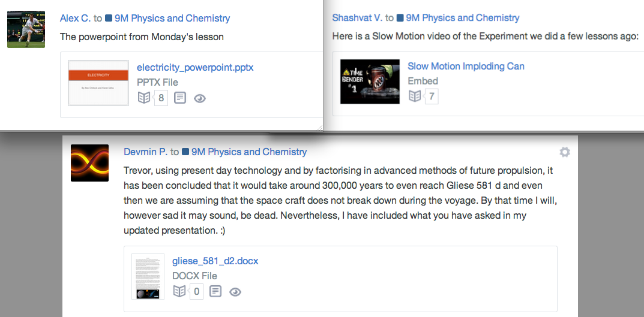644x317 pixels.
Task: Open the gear menu on Devmin P.'s post
Action: click(564, 152)
